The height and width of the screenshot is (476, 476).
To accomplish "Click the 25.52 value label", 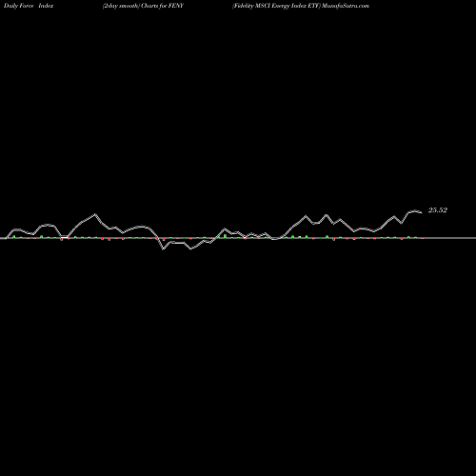I will coord(438,210).
